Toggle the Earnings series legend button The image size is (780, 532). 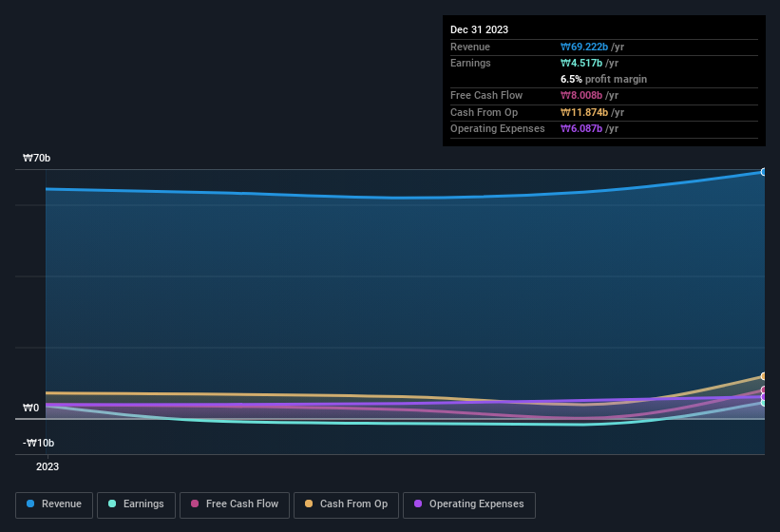136,504
